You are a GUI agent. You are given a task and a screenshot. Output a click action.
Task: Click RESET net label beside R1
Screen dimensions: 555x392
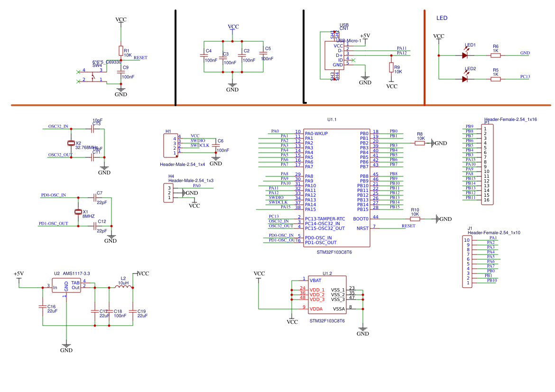point(140,58)
